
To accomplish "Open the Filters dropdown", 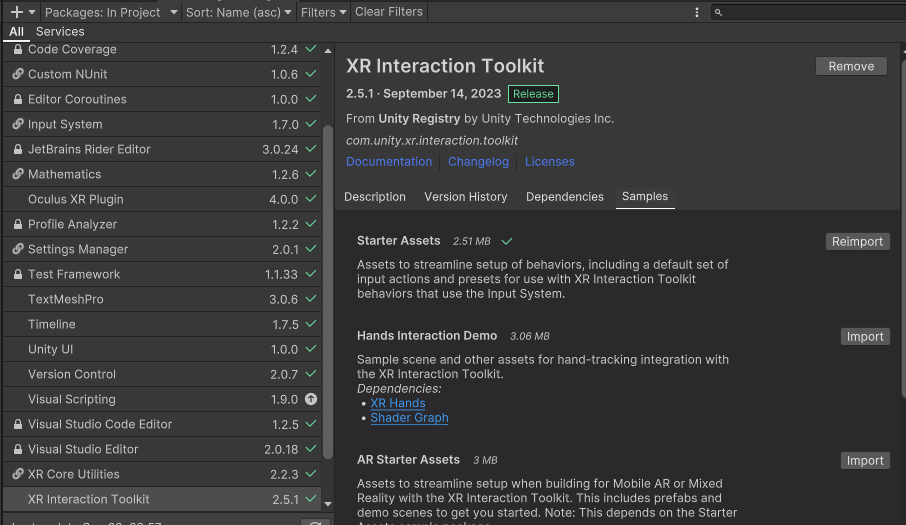I will 323,12.
